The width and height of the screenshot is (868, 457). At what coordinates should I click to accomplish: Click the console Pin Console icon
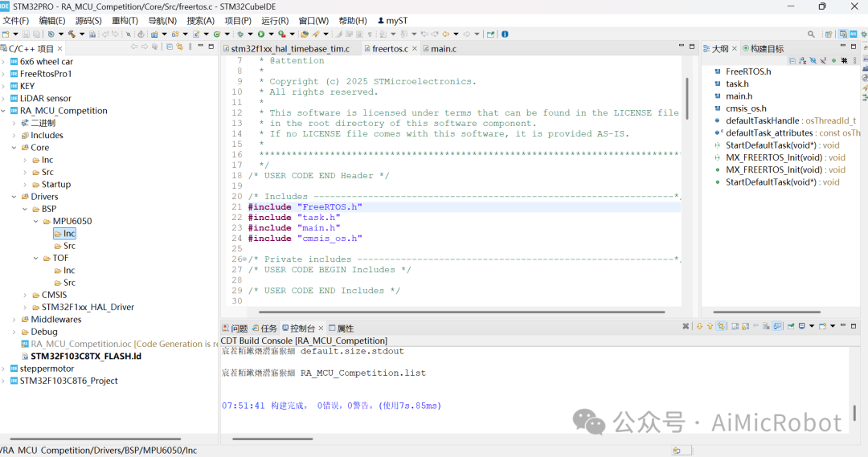click(791, 326)
